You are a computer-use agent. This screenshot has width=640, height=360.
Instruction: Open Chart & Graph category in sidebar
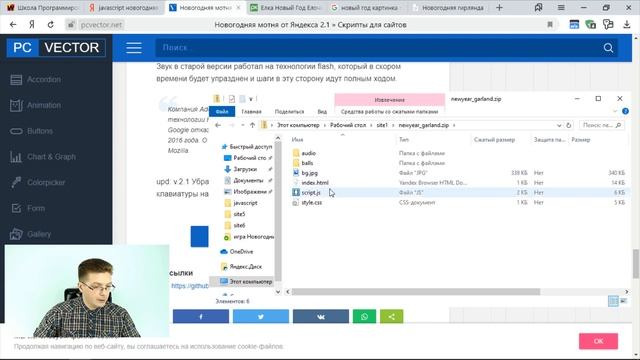51,156
